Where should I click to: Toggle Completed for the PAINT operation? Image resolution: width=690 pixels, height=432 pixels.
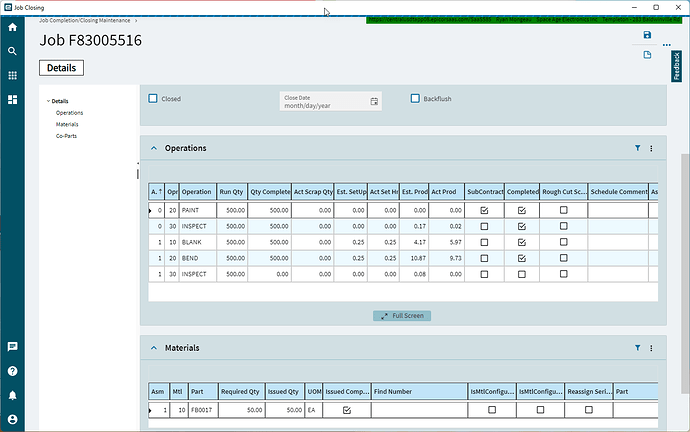pos(521,210)
